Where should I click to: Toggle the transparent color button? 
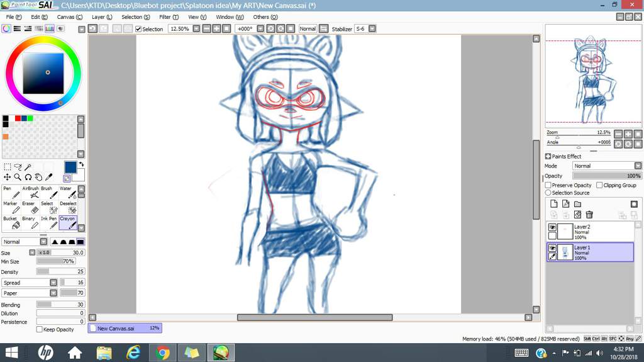[67, 178]
